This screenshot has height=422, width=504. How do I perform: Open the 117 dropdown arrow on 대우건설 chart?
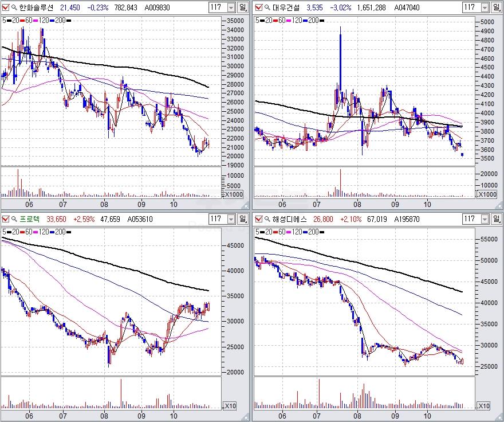point(484,7)
